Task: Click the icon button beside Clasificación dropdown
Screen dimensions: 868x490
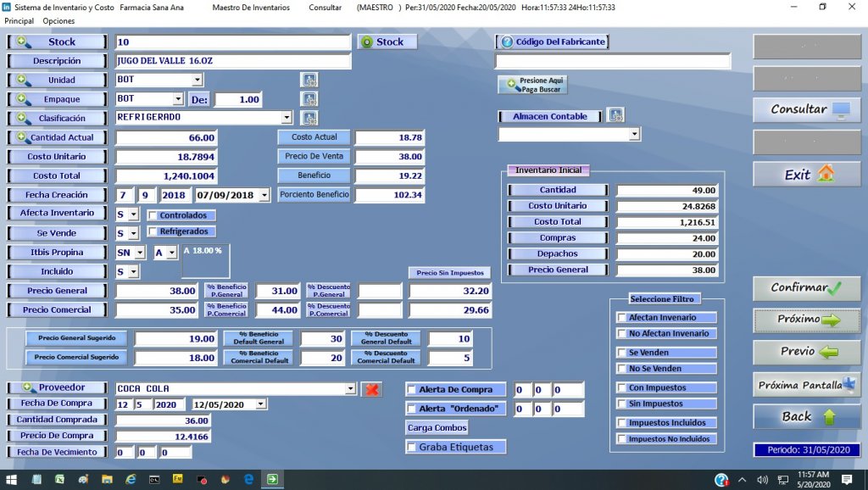Action: pos(309,118)
